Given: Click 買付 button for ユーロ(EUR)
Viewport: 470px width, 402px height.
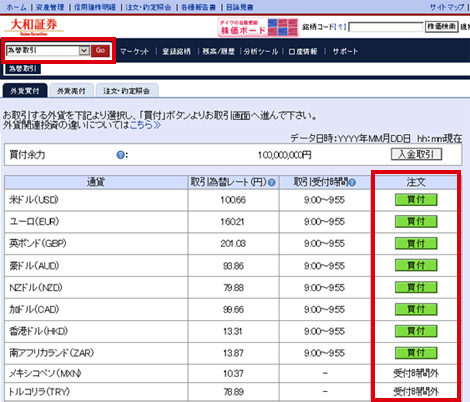Looking at the screenshot, I should pos(416,221).
